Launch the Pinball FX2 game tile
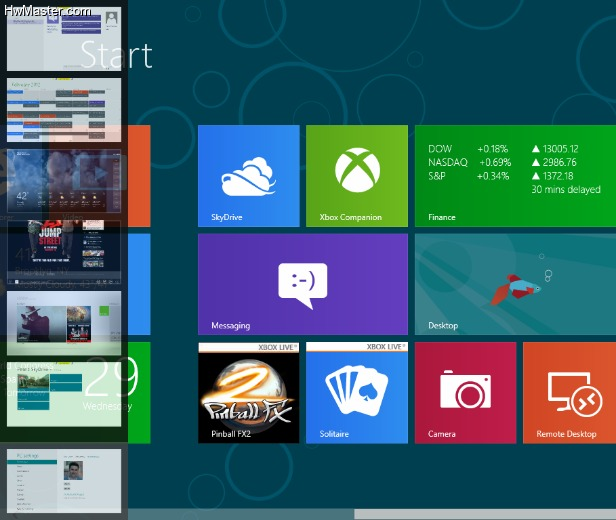 click(249, 393)
